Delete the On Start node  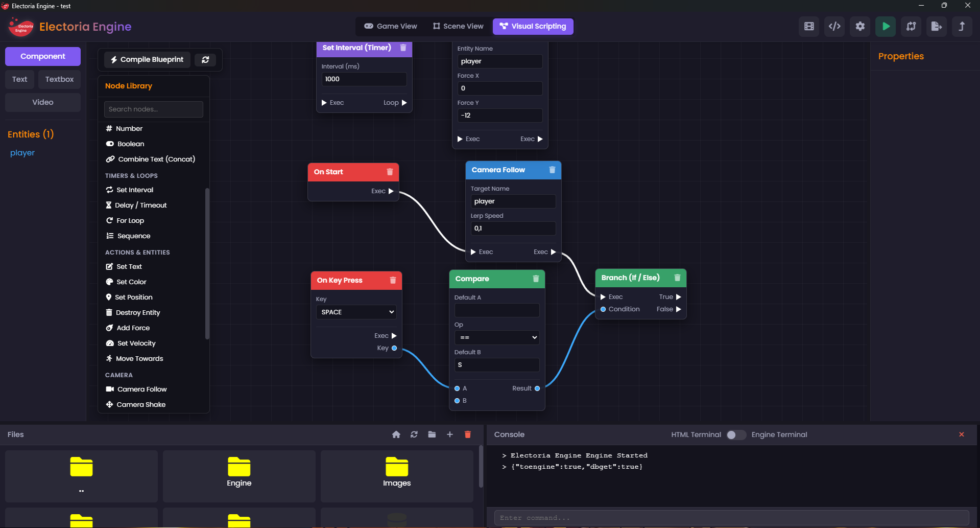[390, 172]
